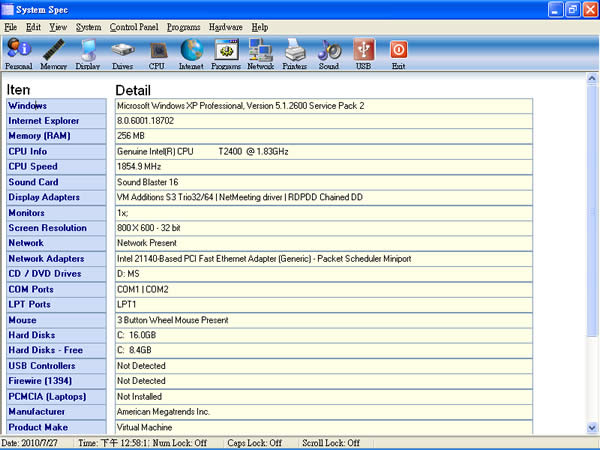This screenshot has height=450, width=600.
Task: Click the vertical scrollbar thumb
Action: click(592, 211)
